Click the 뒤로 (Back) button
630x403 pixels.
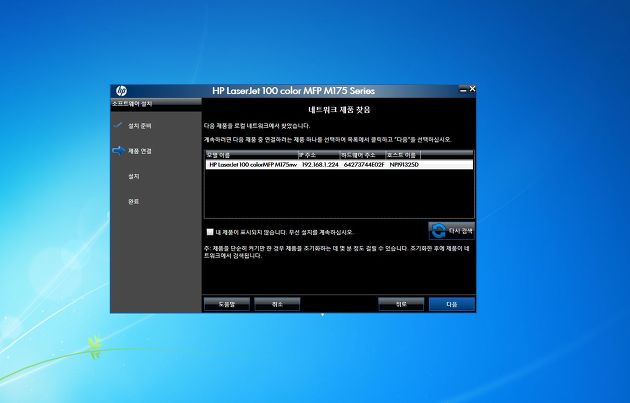point(401,304)
